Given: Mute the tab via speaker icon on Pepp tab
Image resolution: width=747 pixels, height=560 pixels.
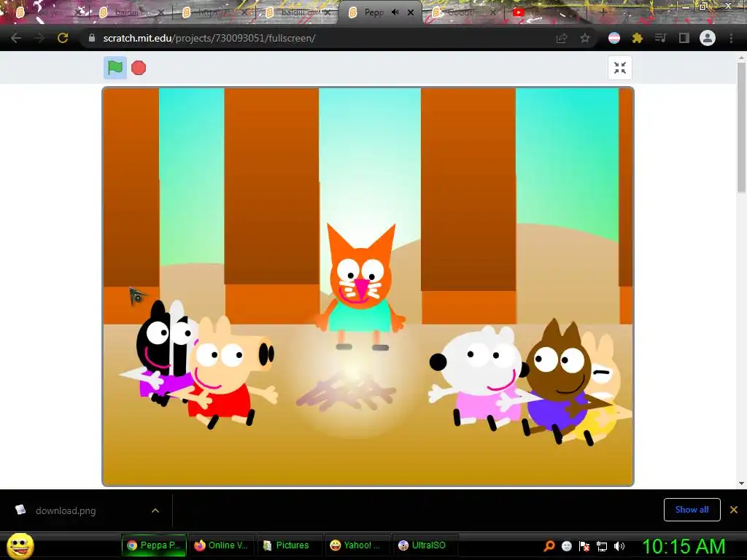Looking at the screenshot, I should [x=395, y=12].
